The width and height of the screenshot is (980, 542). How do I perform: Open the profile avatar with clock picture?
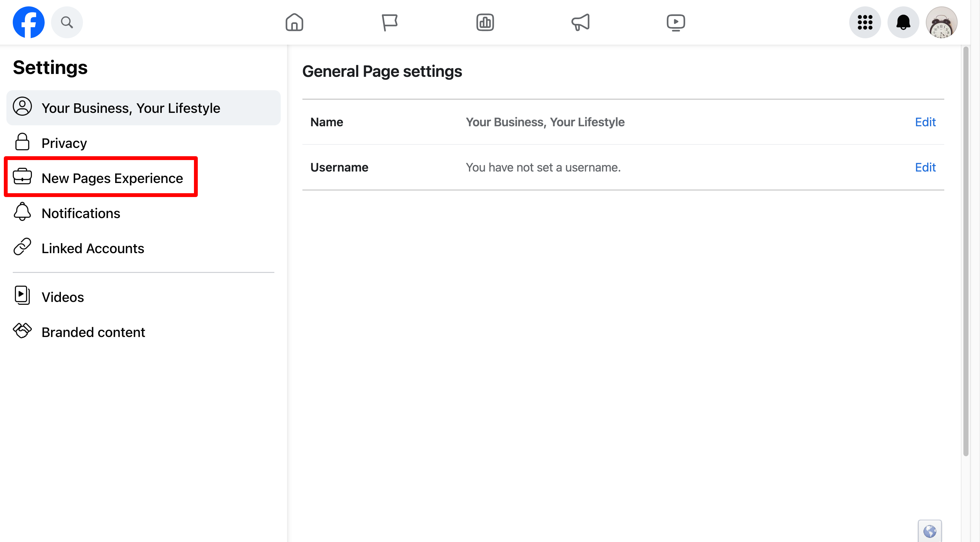pos(941,22)
